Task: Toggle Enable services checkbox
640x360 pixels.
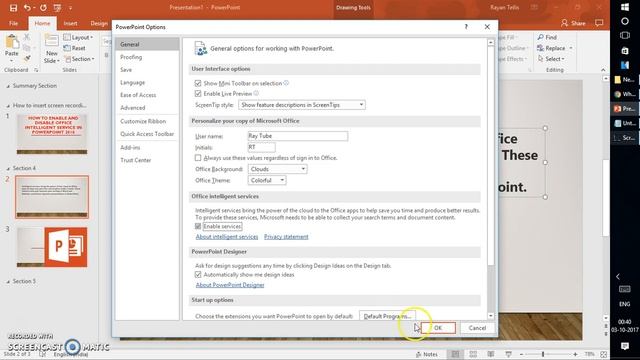Action: point(198,226)
